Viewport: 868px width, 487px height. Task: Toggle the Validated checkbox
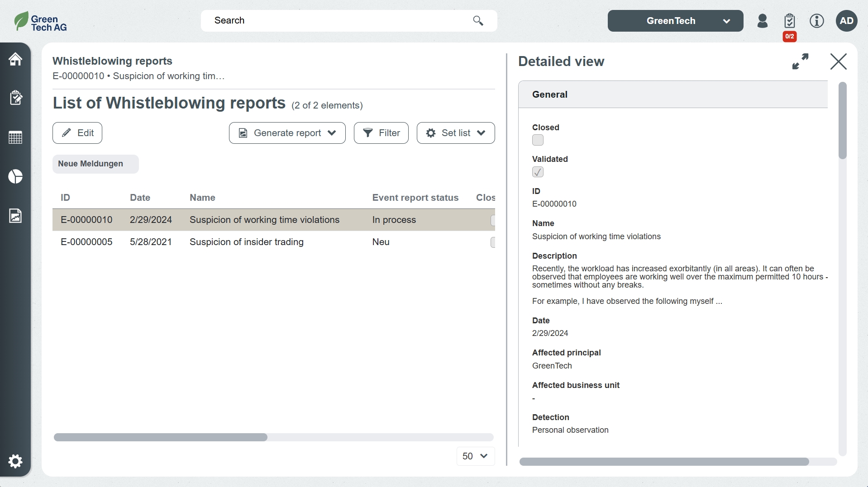tap(538, 172)
